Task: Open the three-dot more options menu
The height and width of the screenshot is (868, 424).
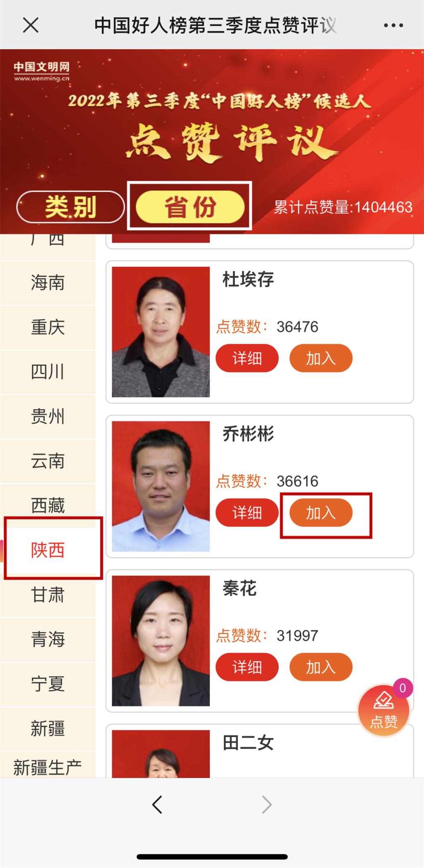Action: [393, 26]
